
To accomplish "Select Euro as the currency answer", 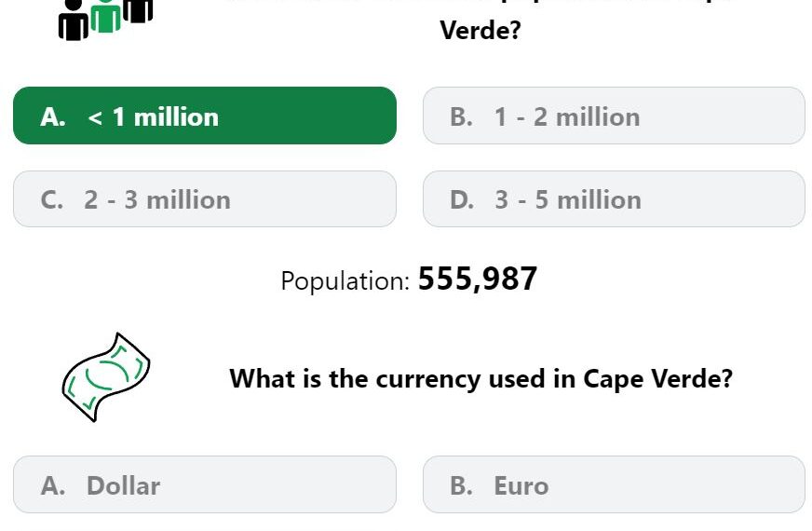I will click(614, 485).
